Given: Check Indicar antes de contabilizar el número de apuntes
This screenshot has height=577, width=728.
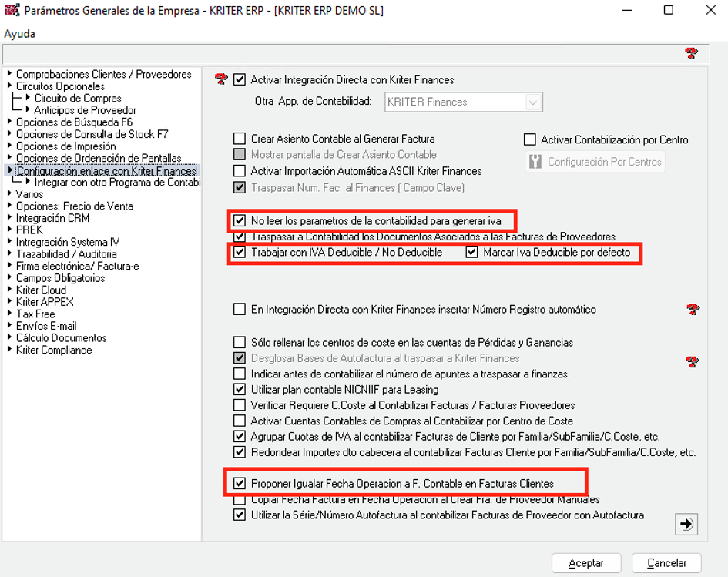Looking at the screenshot, I should (x=240, y=373).
